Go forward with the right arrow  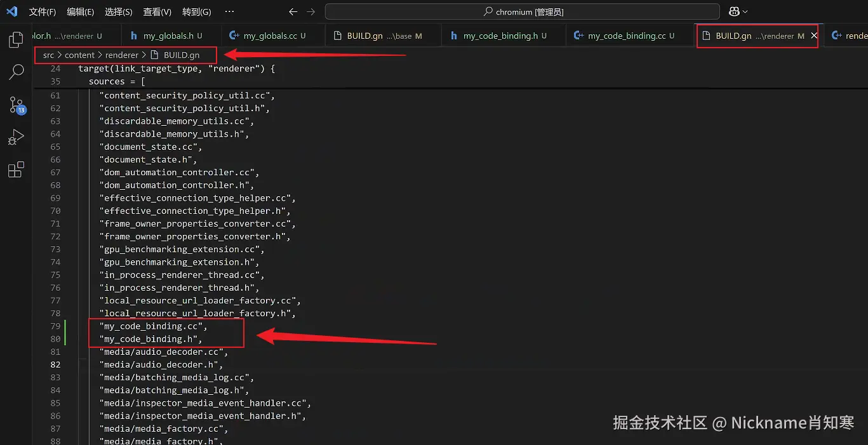coord(310,11)
